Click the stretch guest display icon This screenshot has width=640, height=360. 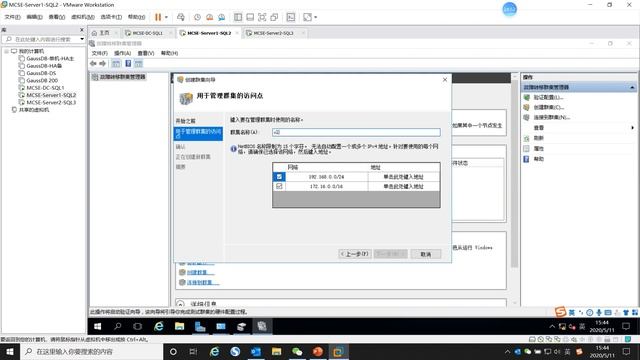click(x=307, y=17)
